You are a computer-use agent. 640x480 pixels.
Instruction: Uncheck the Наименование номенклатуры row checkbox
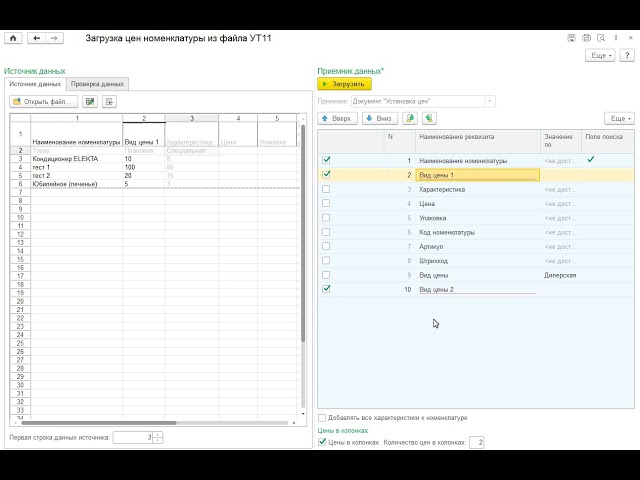pos(326,160)
